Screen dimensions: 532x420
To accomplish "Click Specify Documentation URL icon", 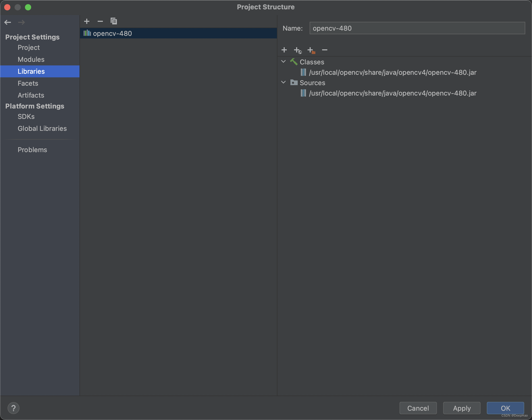I will (298, 50).
